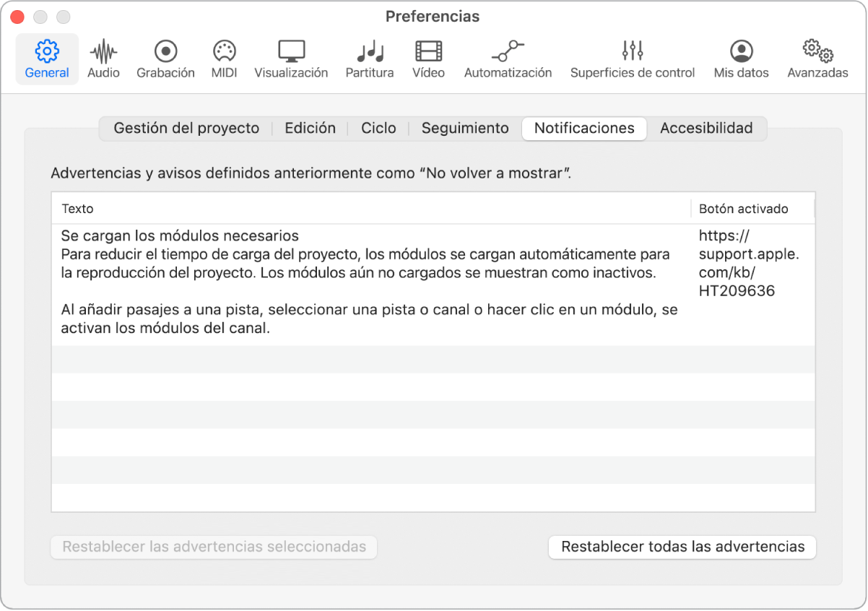Open the MIDI settings pane

point(224,58)
